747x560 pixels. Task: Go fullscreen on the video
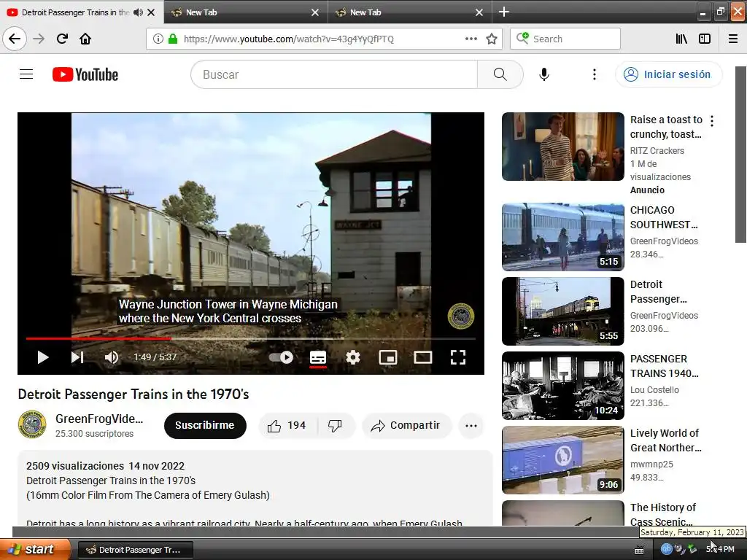click(458, 357)
